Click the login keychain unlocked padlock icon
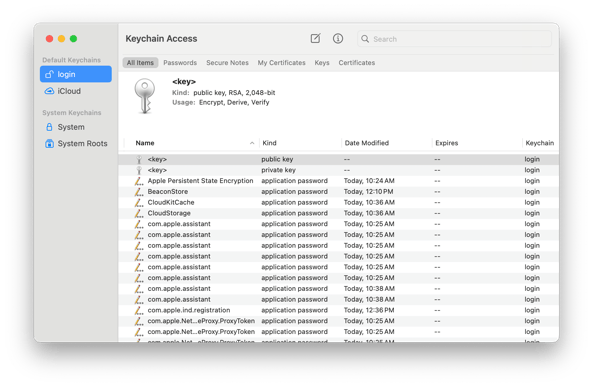Screen dimensions: 593x387 tap(49, 74)
